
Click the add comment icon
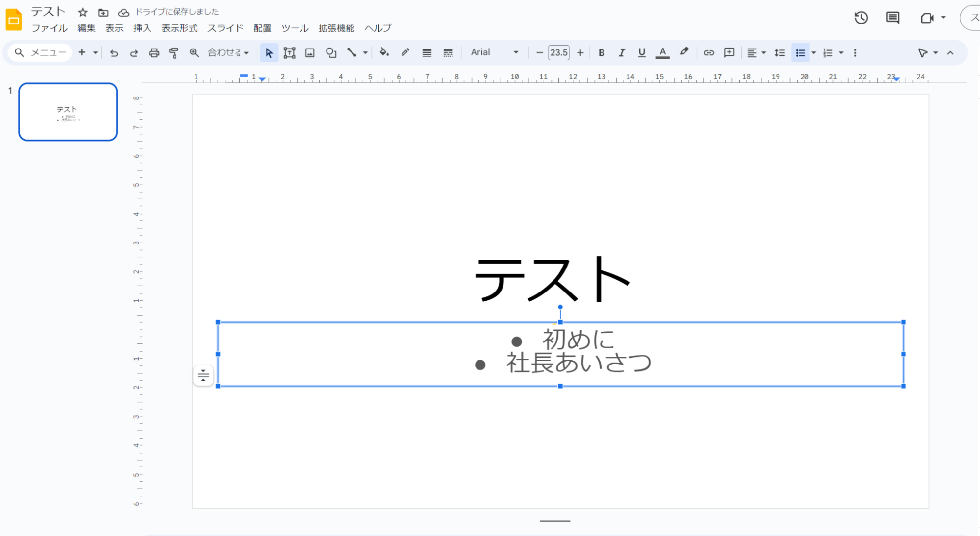pos(729,53)
